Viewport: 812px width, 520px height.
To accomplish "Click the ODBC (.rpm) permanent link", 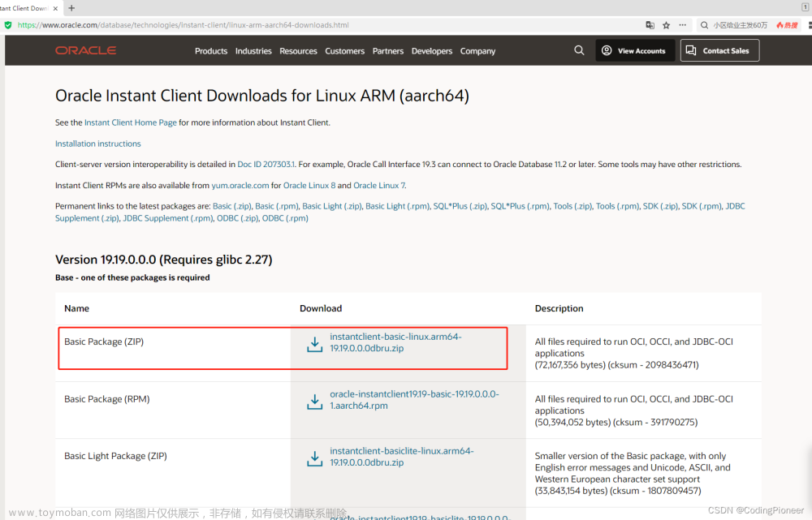I will point(285,218).
